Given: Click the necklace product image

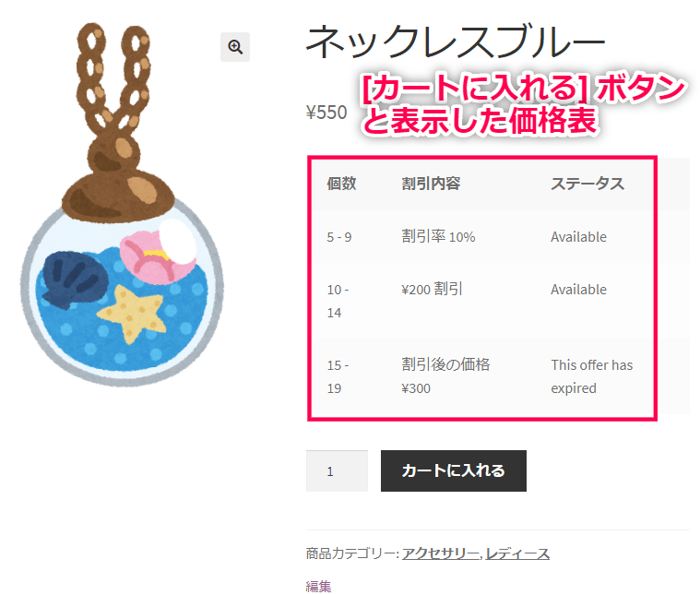Looking at the screenshot, I should (x=123, y=204).
